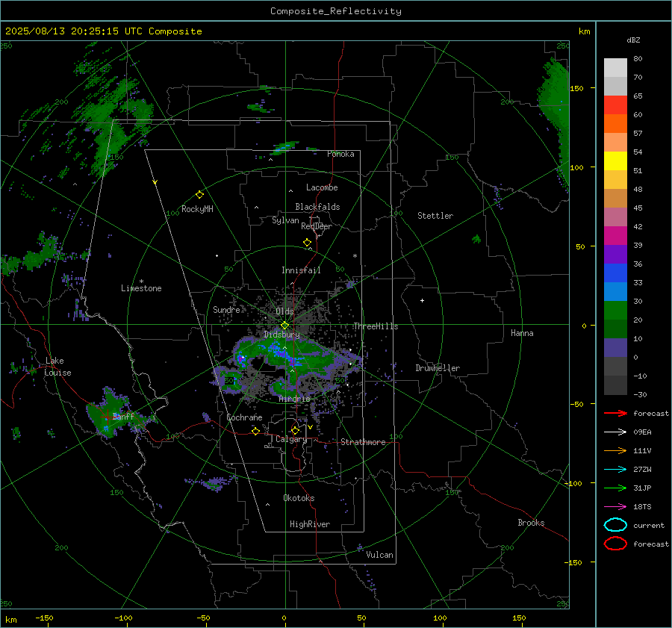This screenshot has width=672, height=628.
Task: Click the Lacombe town label
Action: (322, 187)
